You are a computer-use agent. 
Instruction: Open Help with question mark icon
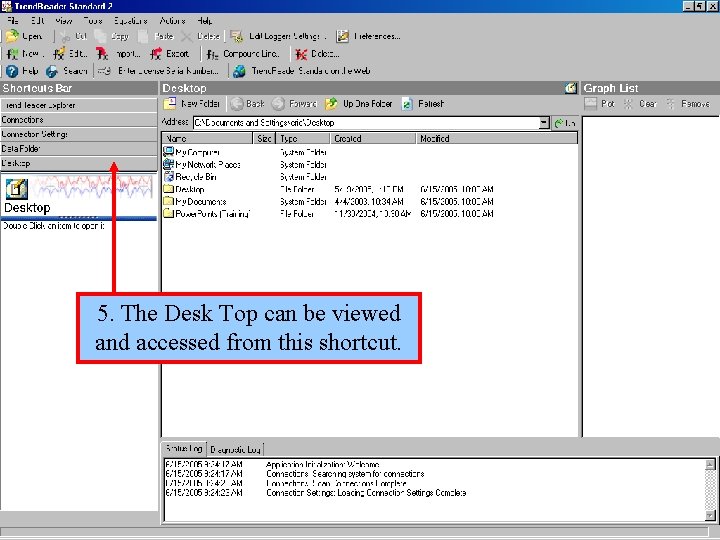coord(12,71)
